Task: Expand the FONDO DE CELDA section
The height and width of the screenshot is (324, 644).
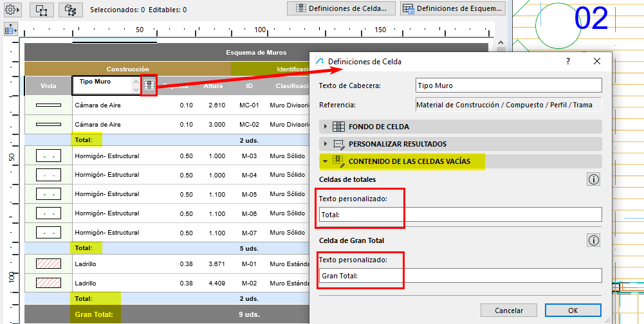Action: (461, 127)
